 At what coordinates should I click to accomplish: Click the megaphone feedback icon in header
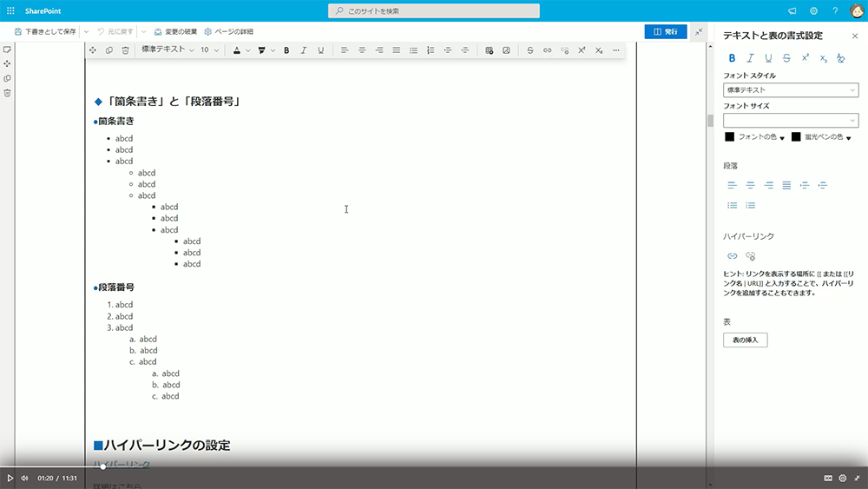[x=792, y=10]
